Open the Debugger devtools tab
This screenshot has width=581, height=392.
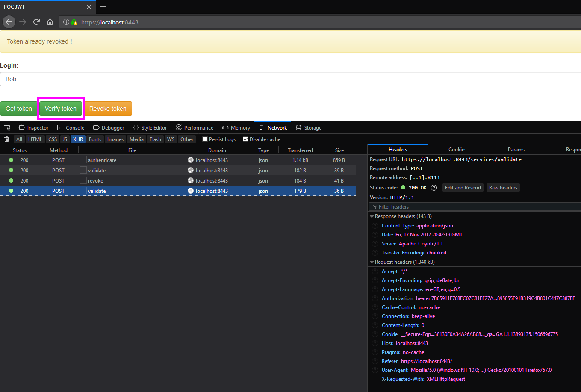pyautogui.click(x=109, y=128)
